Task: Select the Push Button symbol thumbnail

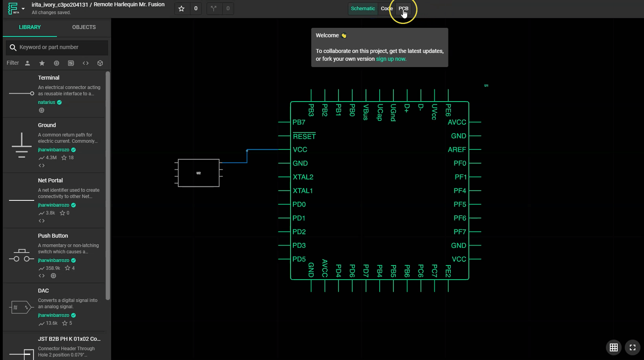Action: [x=22, y=256]
